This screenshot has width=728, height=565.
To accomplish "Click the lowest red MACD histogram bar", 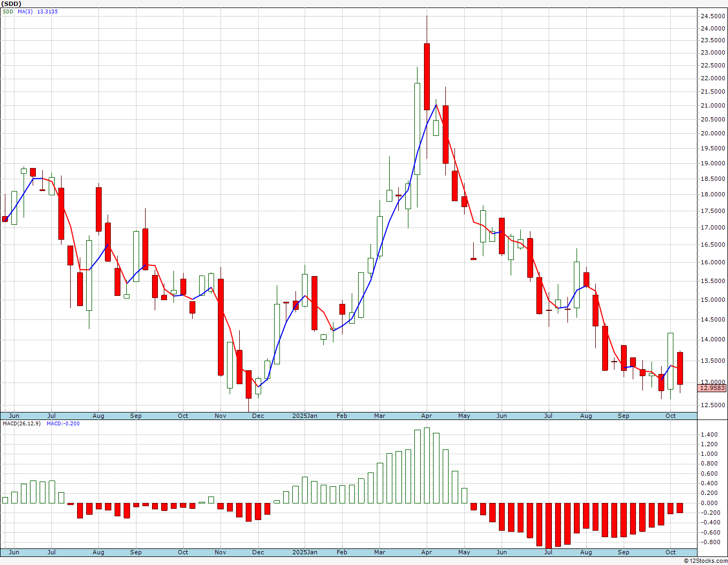I will [x=549, y=526].
